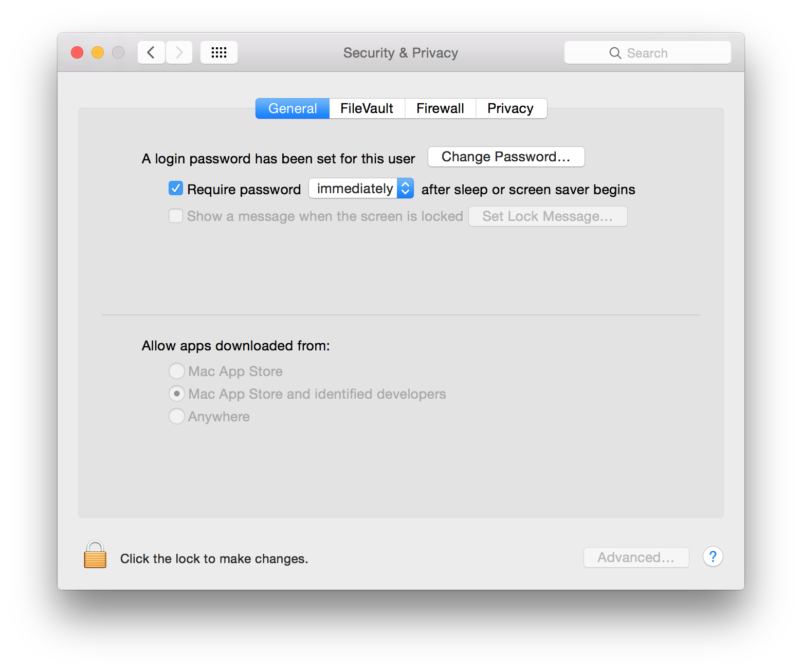Click 'A login password has been set' text

coord(279,159)
